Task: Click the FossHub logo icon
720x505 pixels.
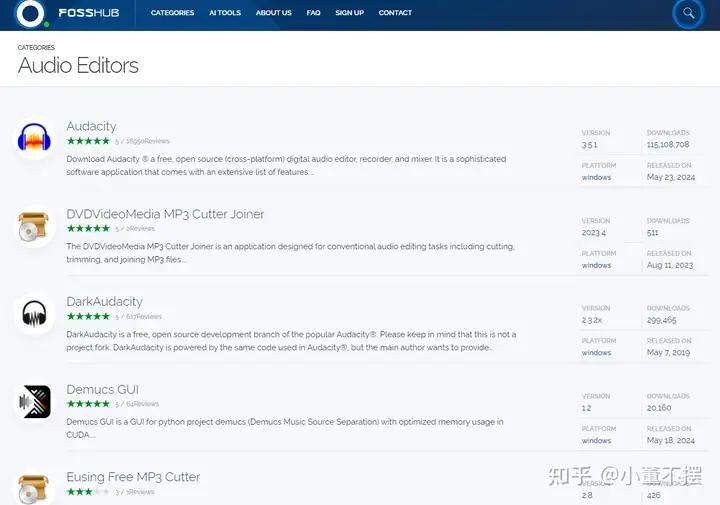Action: tap(30, 13)
